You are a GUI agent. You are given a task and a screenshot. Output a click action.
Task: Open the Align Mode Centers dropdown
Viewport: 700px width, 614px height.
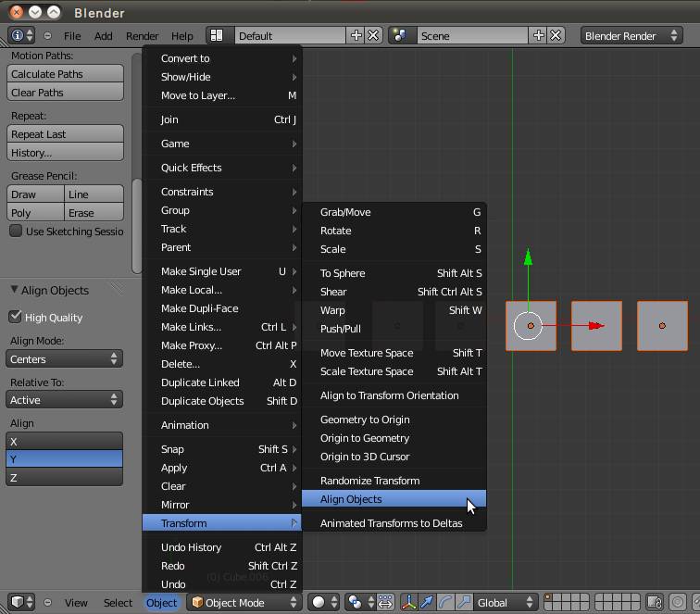(x=65, y=359)
